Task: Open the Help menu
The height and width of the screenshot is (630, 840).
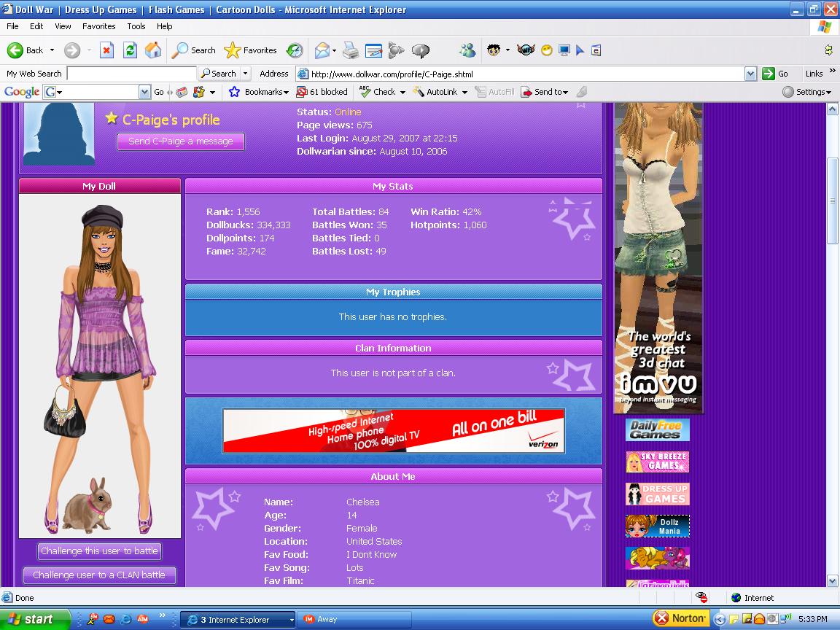Action: (x=165, y=26)
